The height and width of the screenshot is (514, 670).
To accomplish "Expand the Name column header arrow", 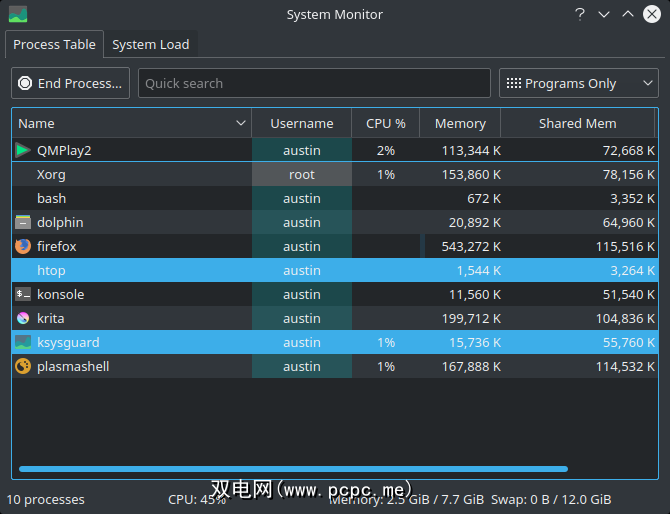I will pos(241,124).
